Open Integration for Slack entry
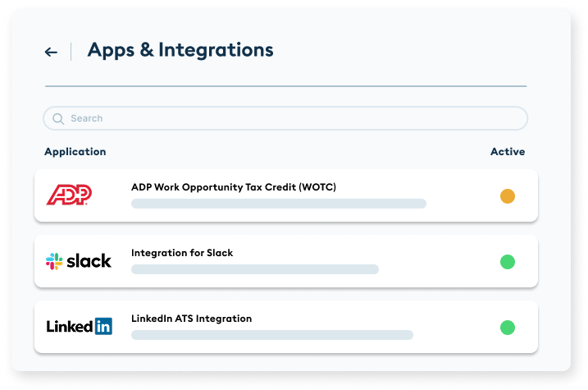Viewport: 588px width, 390px height. coord(182,253)
